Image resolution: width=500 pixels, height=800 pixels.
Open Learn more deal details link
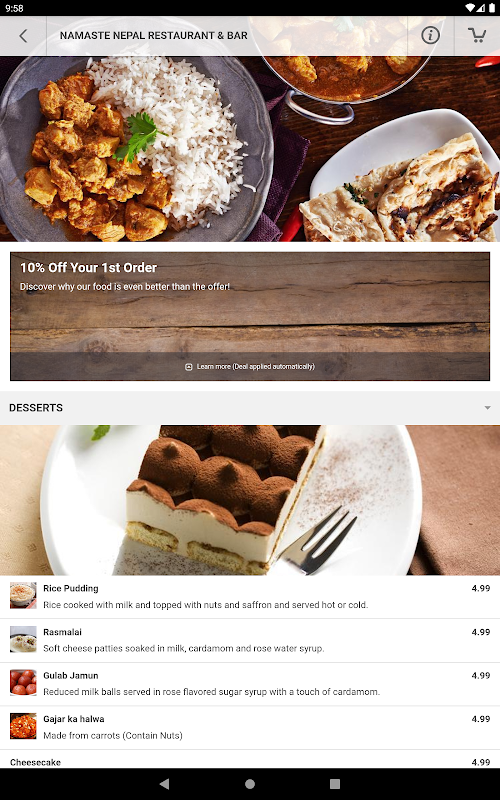pos(256,366)
